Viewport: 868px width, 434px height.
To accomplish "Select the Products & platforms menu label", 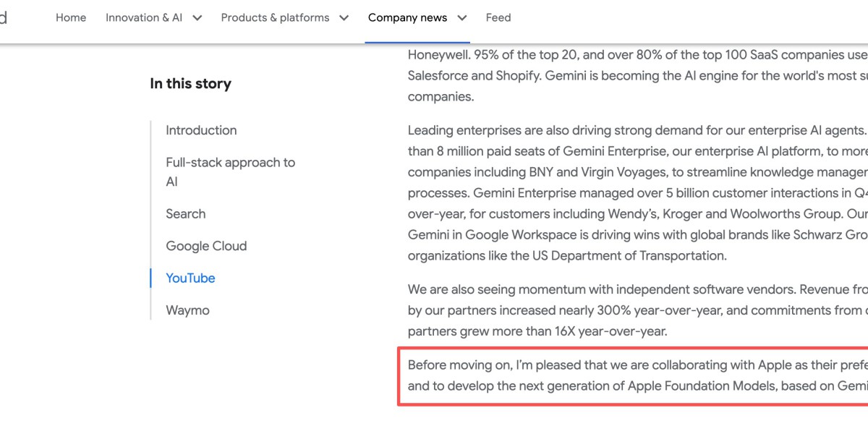I will tap(275, 17).
